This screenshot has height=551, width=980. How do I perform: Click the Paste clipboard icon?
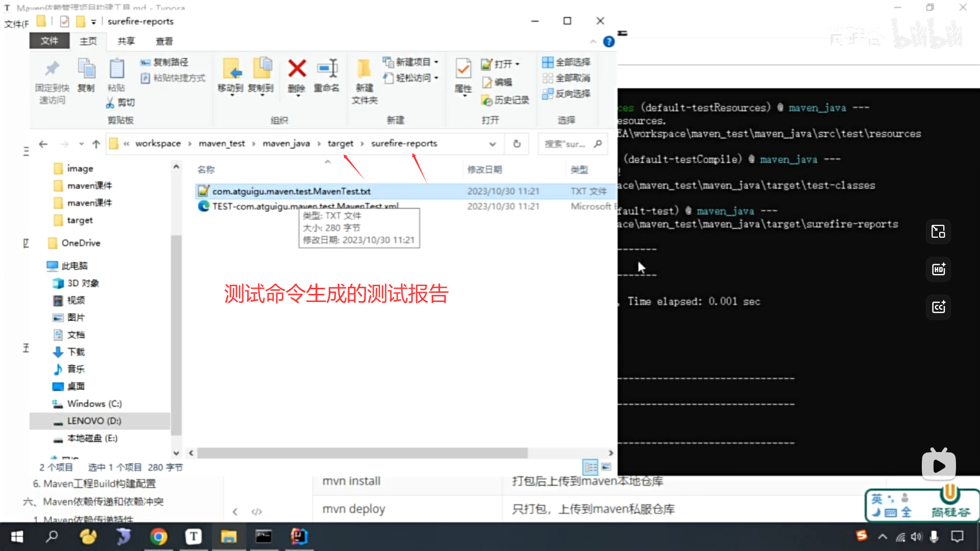[116, 69]
